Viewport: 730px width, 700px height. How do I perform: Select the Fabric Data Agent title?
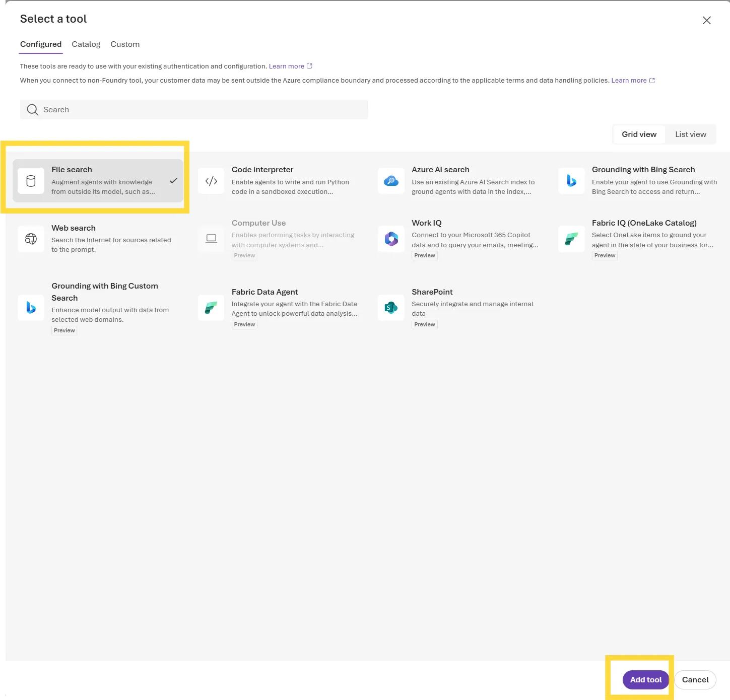(264, 292)
